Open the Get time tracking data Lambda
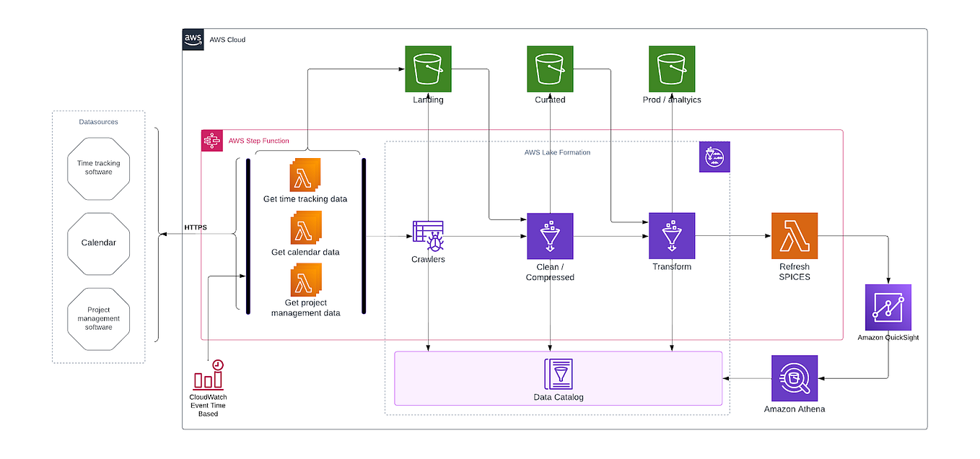 pos(306,175)
